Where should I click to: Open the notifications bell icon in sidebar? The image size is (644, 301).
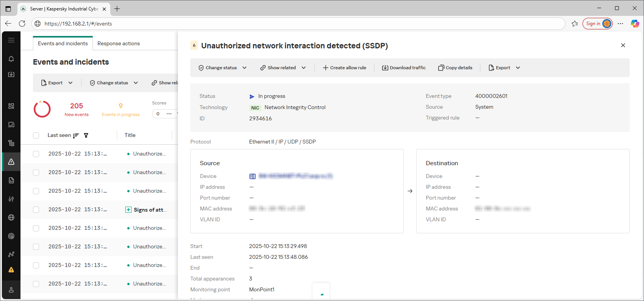(x=11, y=59)
